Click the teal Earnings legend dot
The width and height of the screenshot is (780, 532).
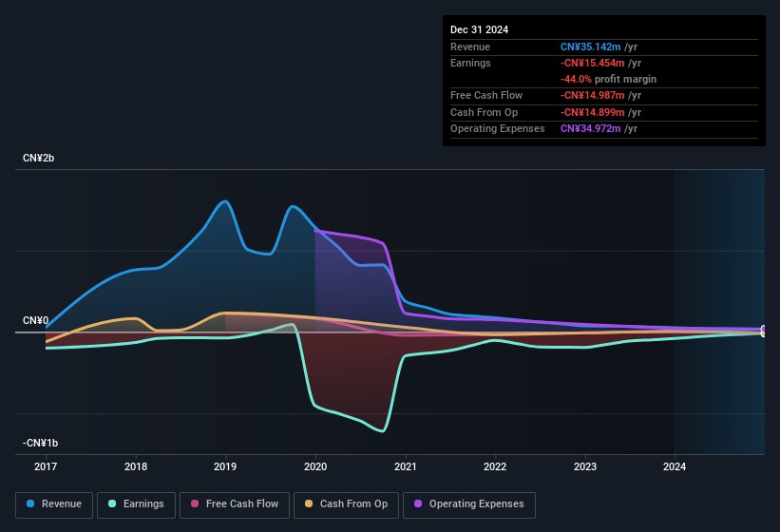click(112, 504)
